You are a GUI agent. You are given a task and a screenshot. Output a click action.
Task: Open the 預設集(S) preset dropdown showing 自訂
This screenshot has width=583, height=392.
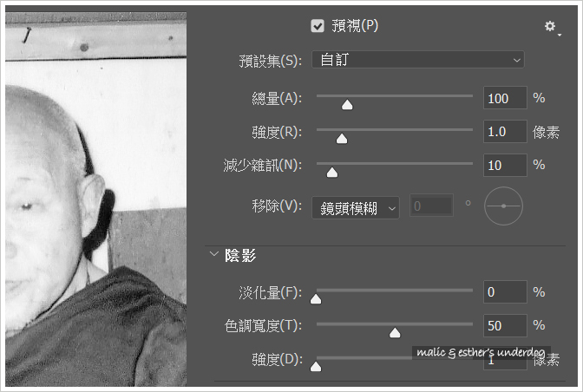418,60
